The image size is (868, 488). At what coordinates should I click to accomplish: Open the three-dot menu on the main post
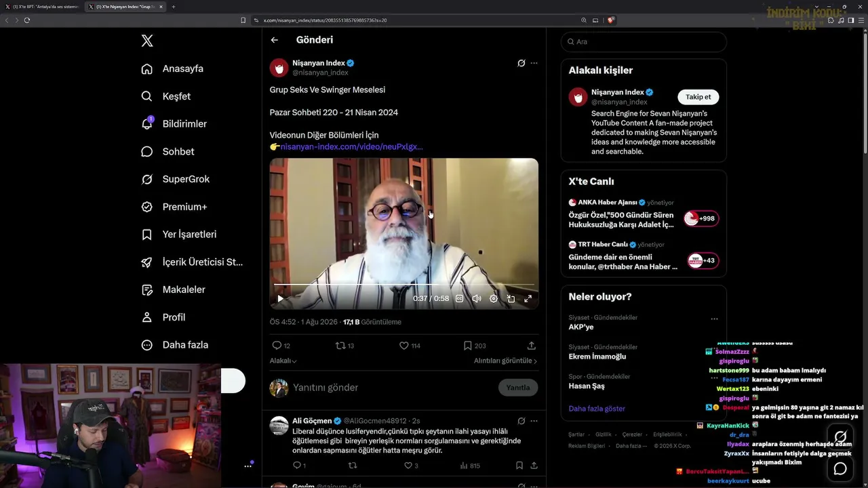(x=534, y=63)
